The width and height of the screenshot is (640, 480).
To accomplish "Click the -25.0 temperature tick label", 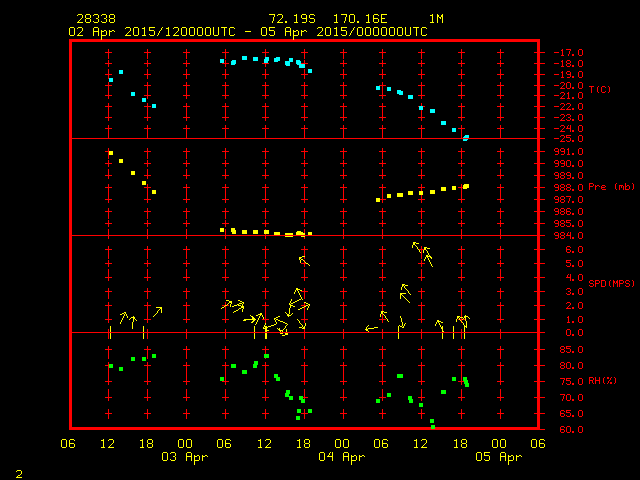I will (x=559, y=139).
